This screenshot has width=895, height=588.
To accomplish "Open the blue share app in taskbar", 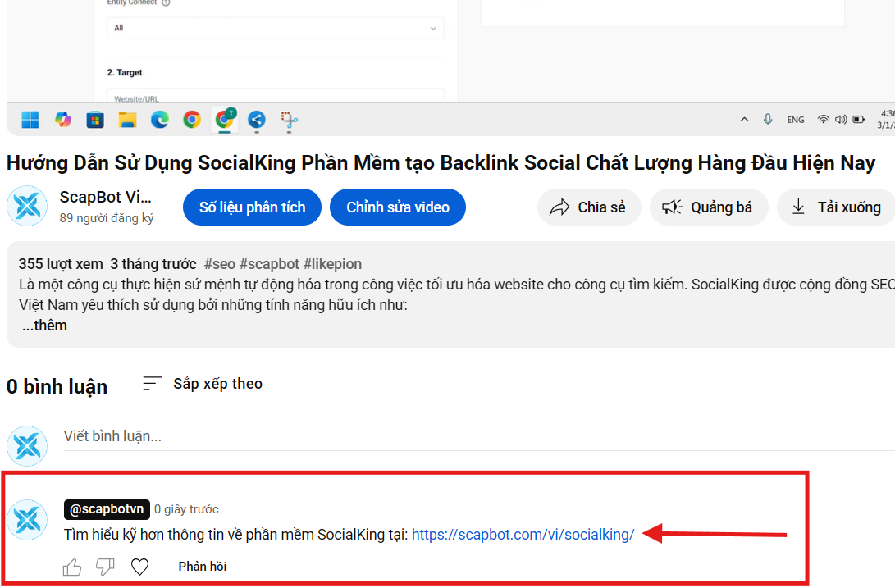I will coord(257,120).
